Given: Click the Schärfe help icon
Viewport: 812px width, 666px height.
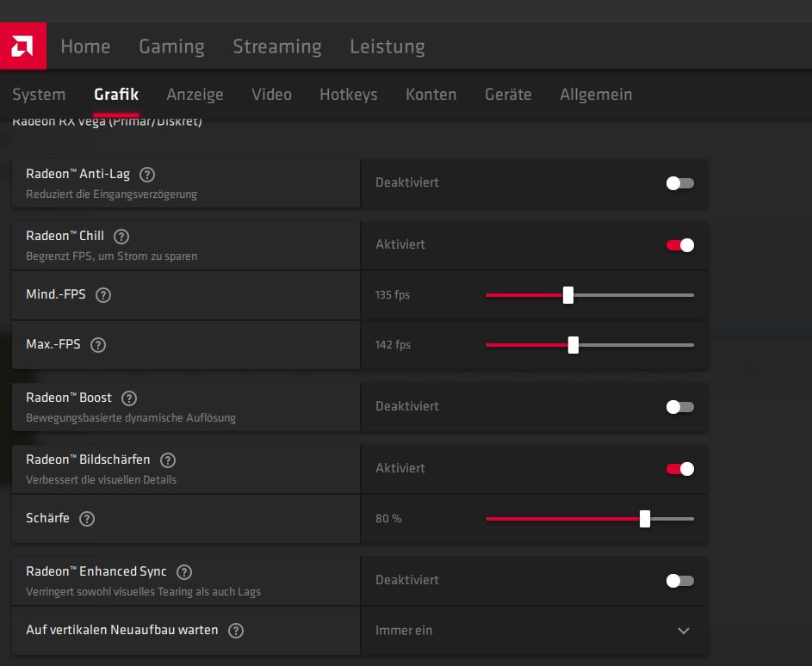Looking at the screenshot, I should point(87,519).
